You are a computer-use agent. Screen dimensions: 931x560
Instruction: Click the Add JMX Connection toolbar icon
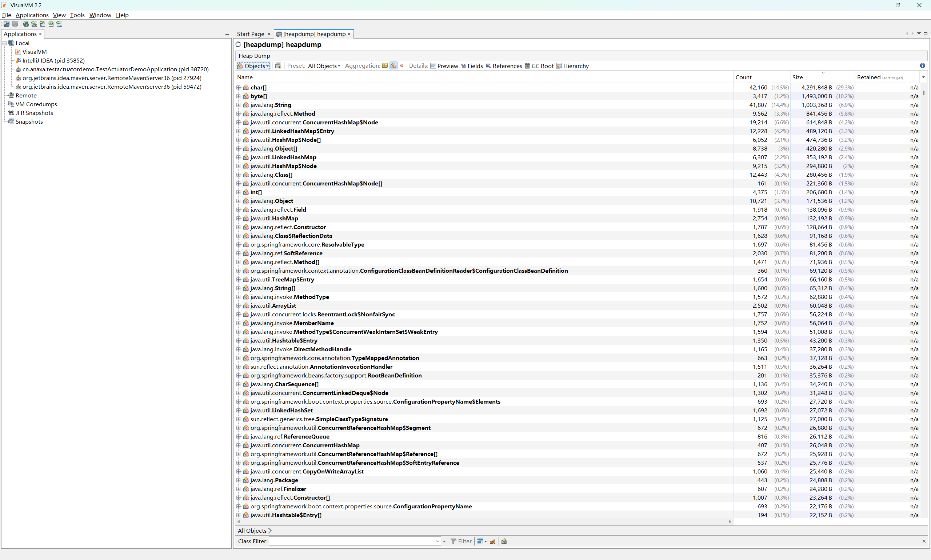pos(34,24)
